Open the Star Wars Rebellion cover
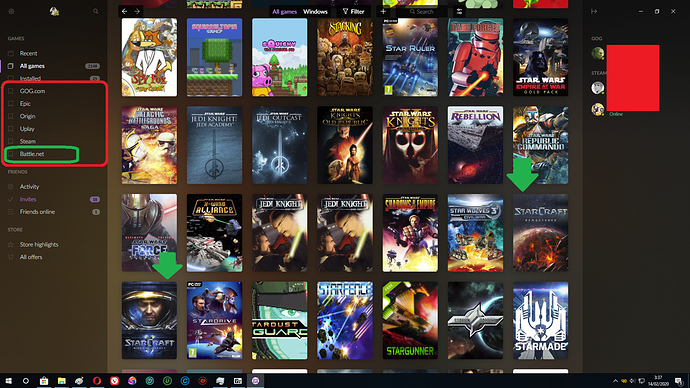690x388 pixels. click(475, 145)
